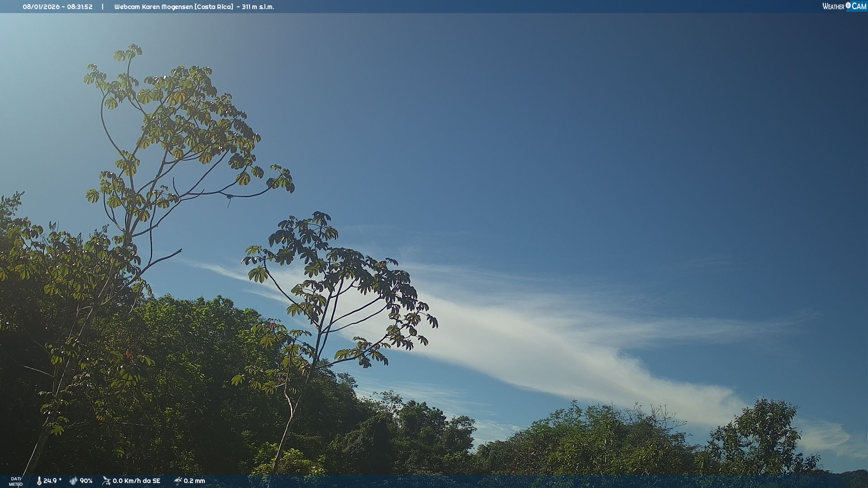Viewport: 868px width, 488px height.
Task: Click the thermometer temperature icon
Action: point(39,481)
